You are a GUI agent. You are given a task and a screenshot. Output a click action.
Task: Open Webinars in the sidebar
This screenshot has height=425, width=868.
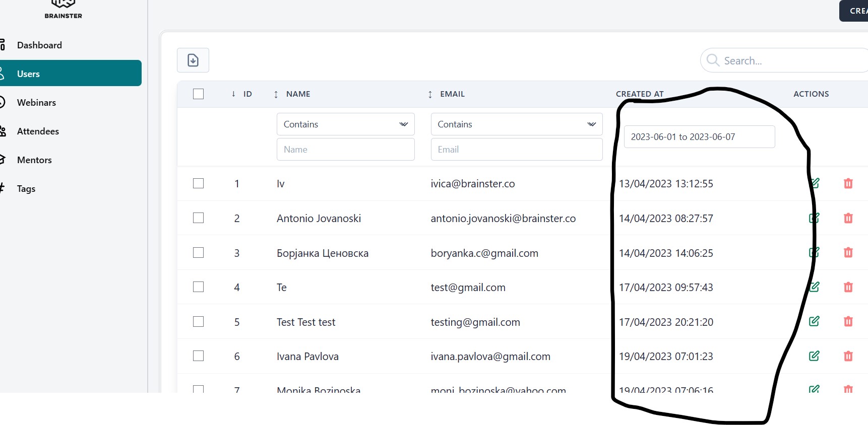(36, 103)
